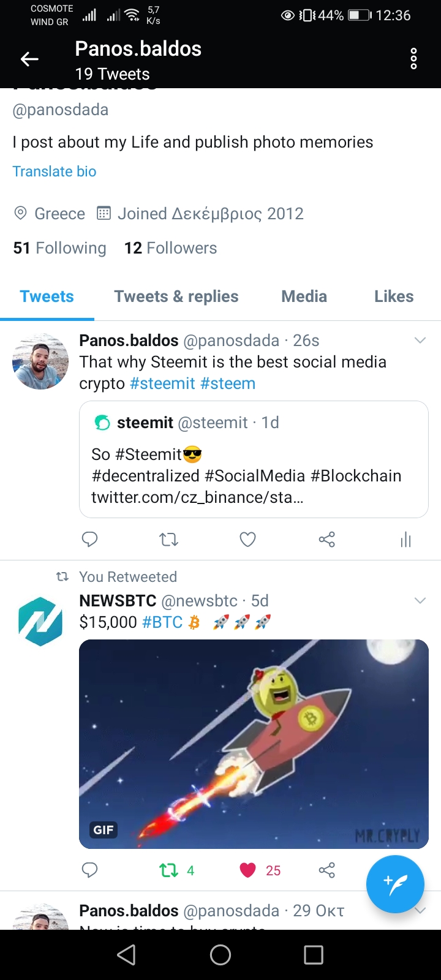Screen dimensions: 441x980
Task: Retweet the Steemit quote tweet
Action: point(168,539)
